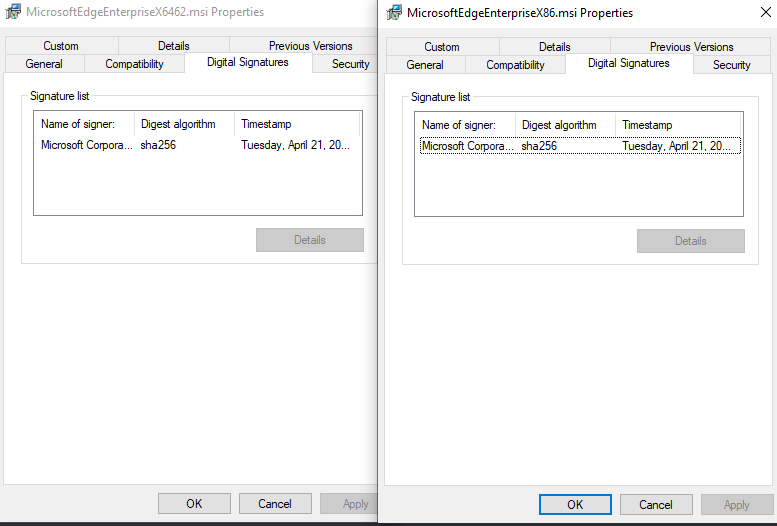
Task: Open Details tab in X86 properties window
Action: tap(555, 47)
